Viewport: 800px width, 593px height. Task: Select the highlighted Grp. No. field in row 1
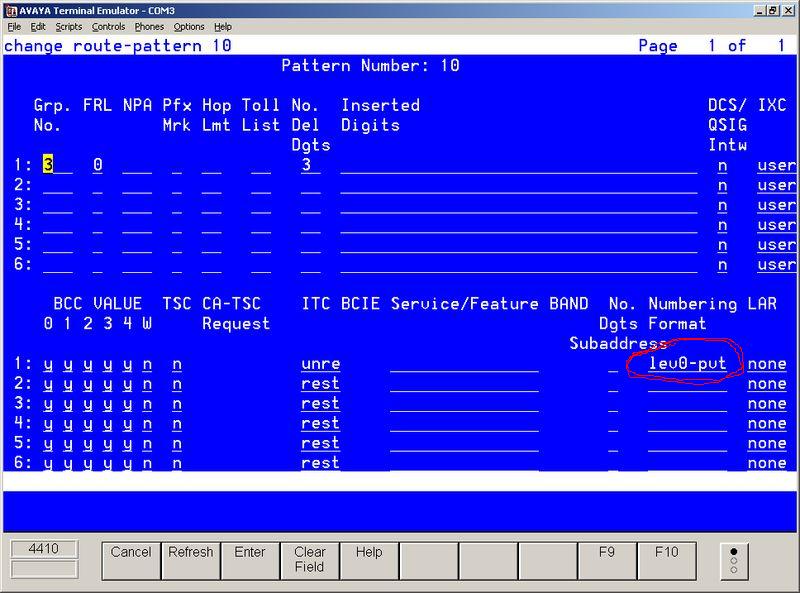coord(58,165)
